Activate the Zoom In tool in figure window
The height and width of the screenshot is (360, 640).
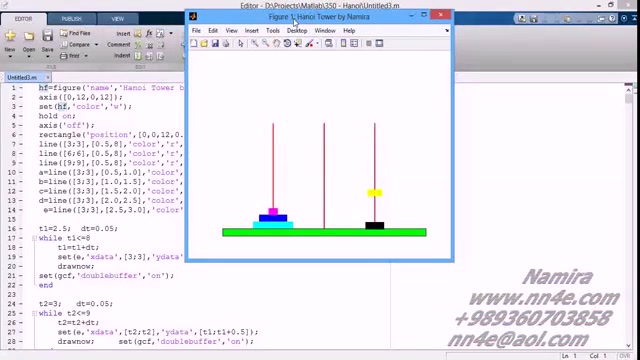tap(255, 43)
